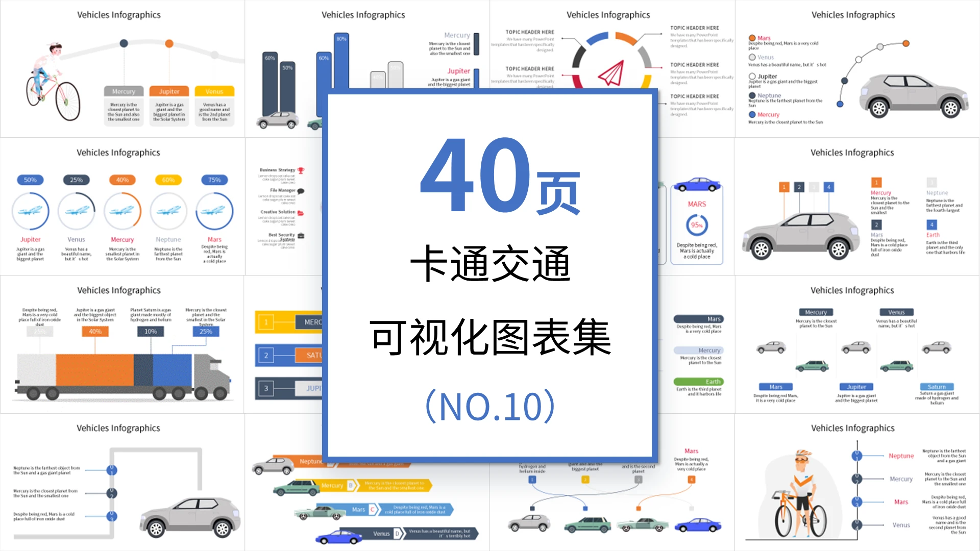Viewport: 980px width, 551px height.
Task: Click the orange Jupiter label box
Action: coord(169,91)
